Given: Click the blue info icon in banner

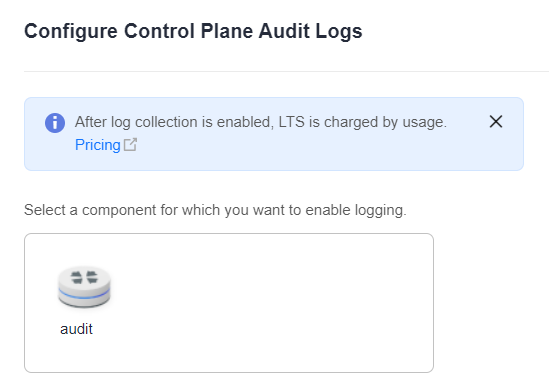Looking at the screenshot, I should coord(55,123).
